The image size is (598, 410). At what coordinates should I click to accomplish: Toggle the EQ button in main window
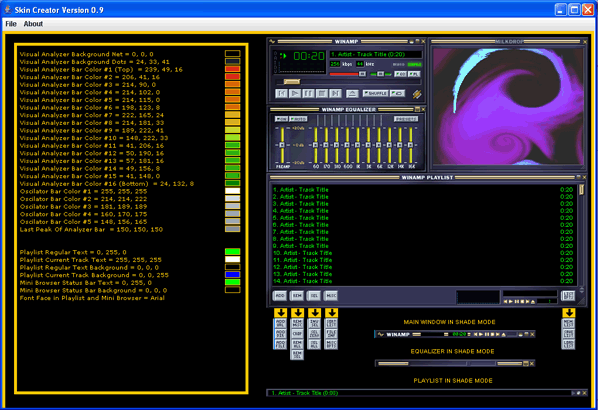400,74
